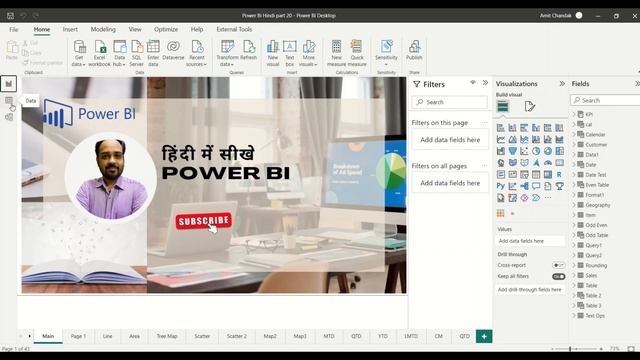640x360 pixels.
Task: Switch to the Modeling ribbon tab
Action: click(x=103, y=29)
